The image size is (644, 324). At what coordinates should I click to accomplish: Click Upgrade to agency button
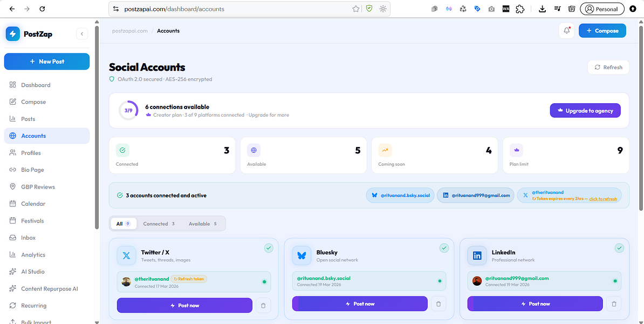click(x=585, y=111)
